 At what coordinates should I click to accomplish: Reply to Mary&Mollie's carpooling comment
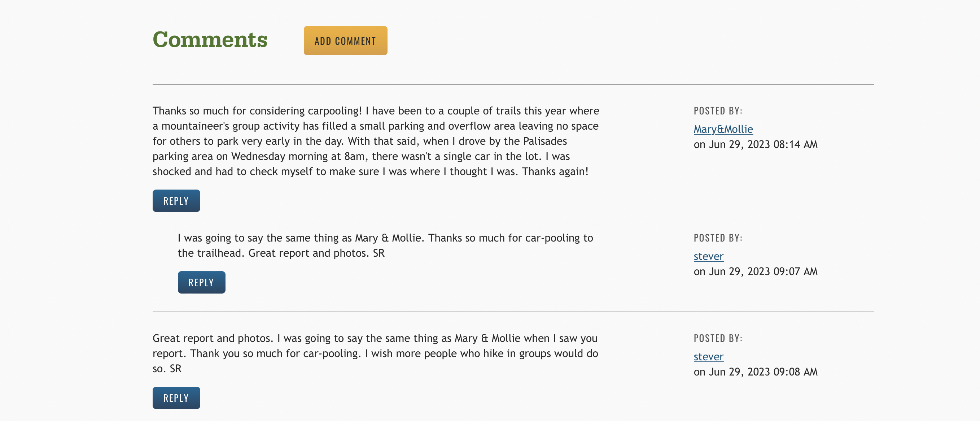pos(176,201)
